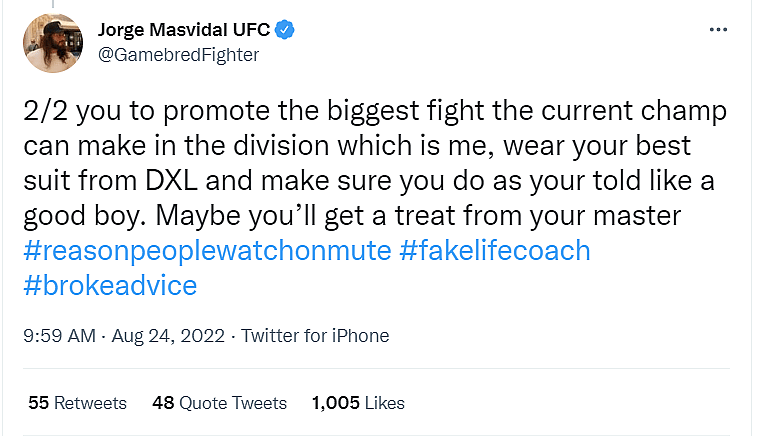Open hashtag #fakelifecoach
The height and width of the screenshot is (436, 757).
coord(494,250)
